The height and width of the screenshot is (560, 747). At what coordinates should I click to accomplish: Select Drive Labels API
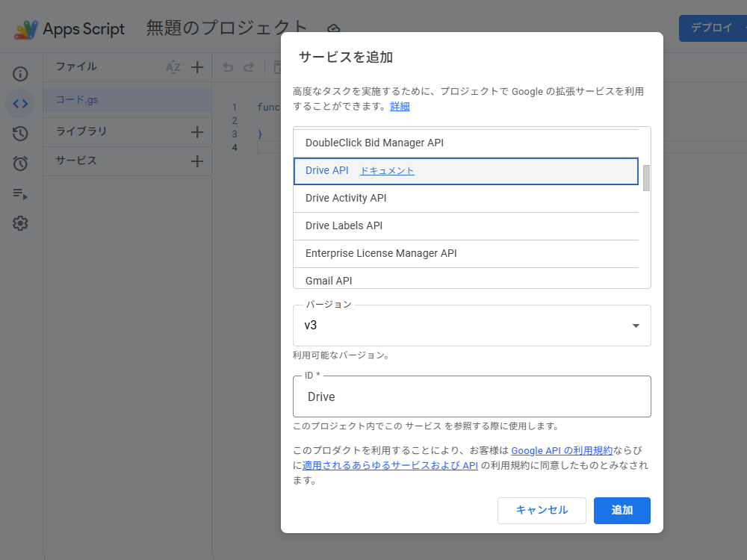[466, 225]
